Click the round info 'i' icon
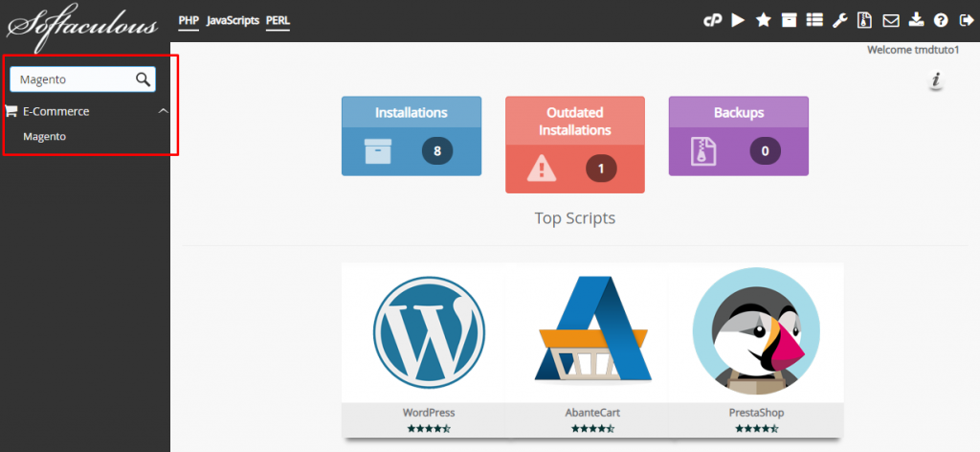The image size is (980, 452). click(936, 80)
